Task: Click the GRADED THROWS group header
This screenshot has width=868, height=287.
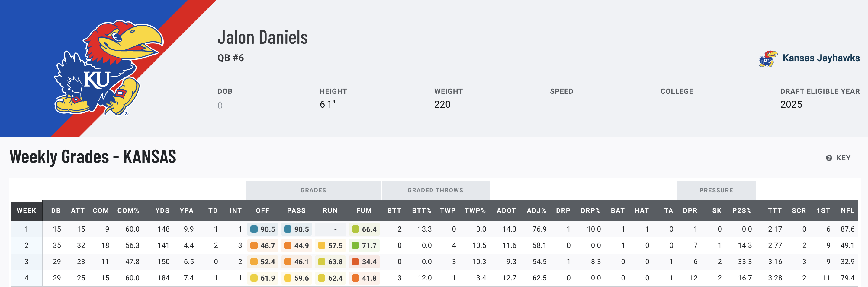Action: (435, 191)
